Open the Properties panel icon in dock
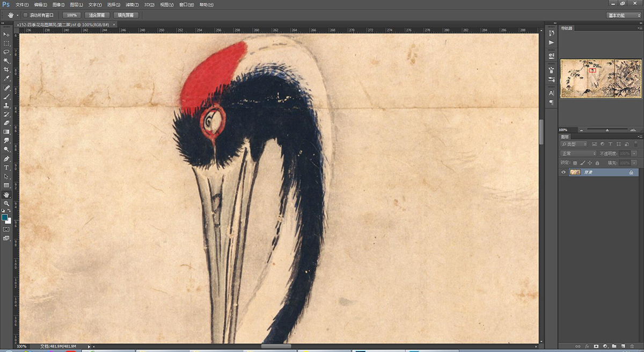 (552, 56)
